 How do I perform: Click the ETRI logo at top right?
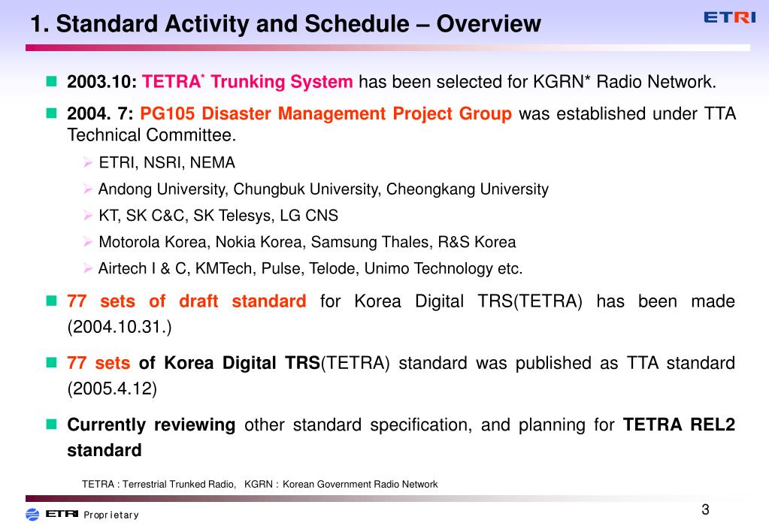click(x=729, y=17)
